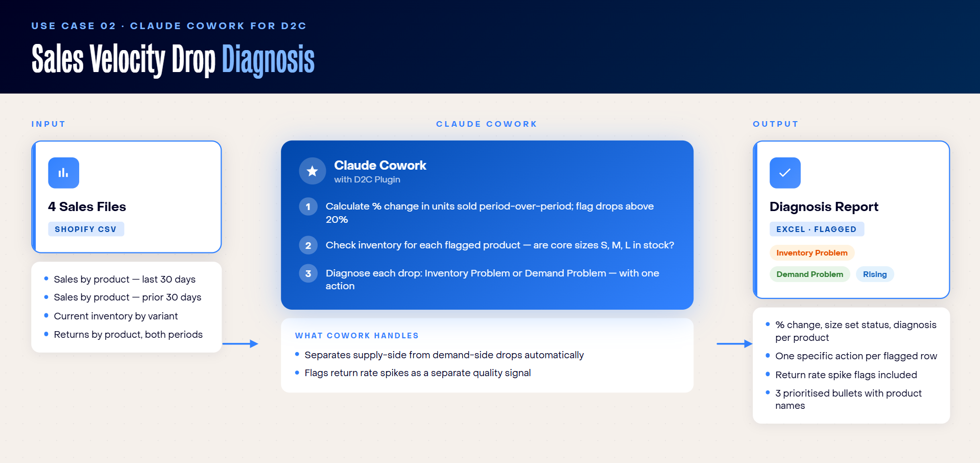Viewport: 980px width, 463px height.
Task: Select step 1 circle in the Claude Cowork card
Action: (x=308, y=207)
